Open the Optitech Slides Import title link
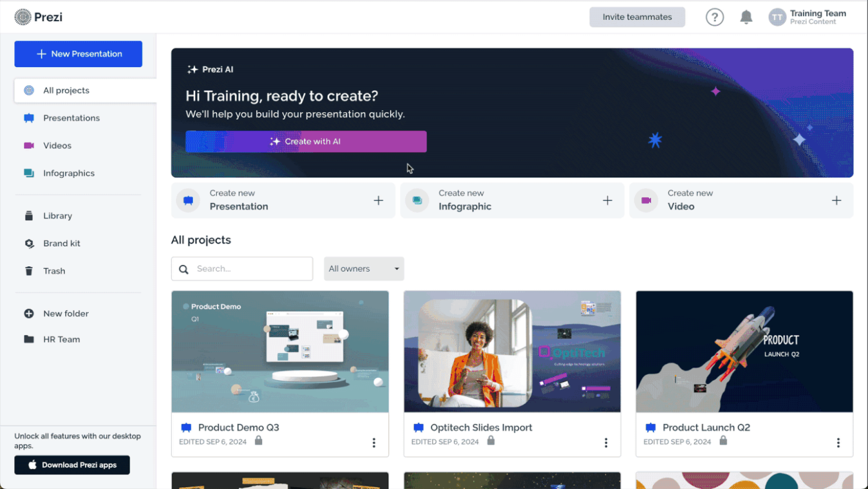868x489 pixels. 481,428
